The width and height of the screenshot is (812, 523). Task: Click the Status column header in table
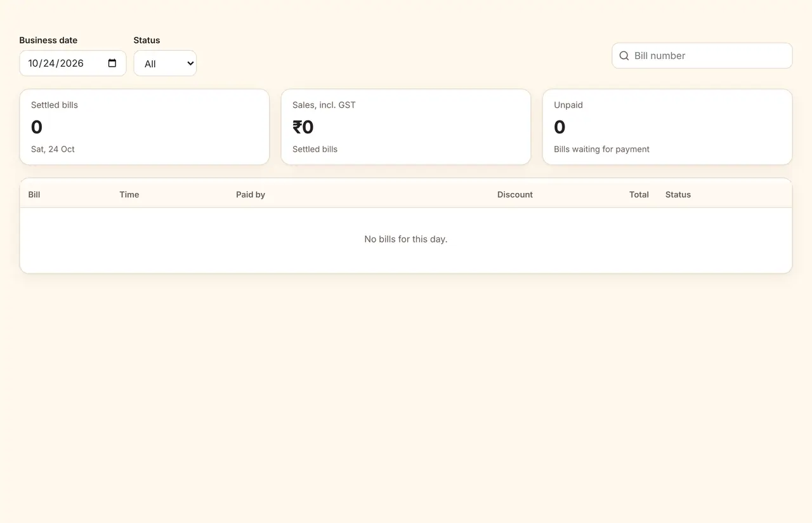(678, 195)
